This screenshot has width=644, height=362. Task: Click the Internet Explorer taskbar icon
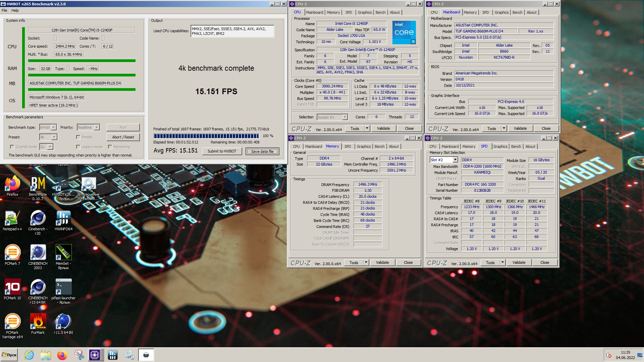[29, 355]
